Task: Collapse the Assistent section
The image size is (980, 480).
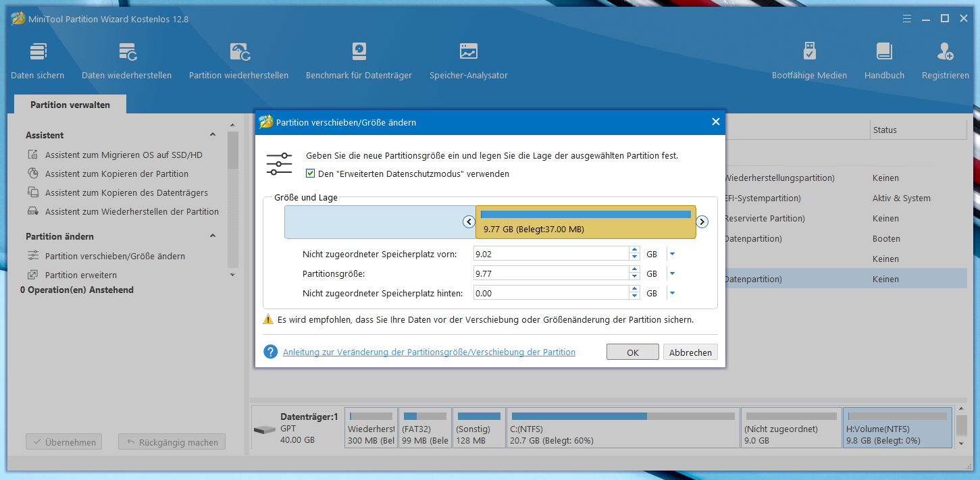Action: point(213,135)
